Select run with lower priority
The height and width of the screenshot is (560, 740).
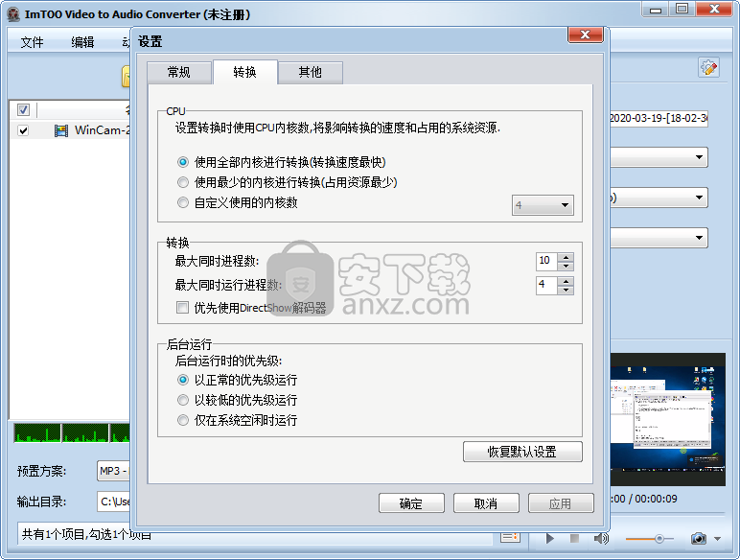(183, 400)
